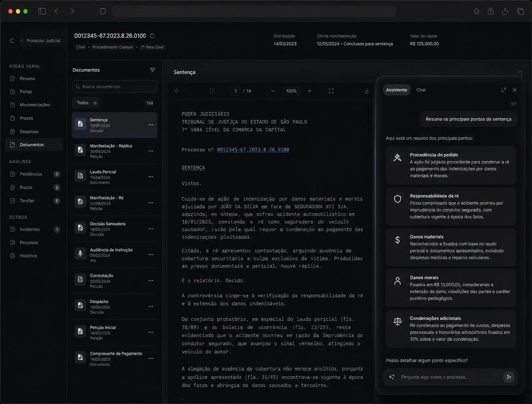The height and width of the screenshot is (404, 532).
Task: Click the browser share icon
Action: [x=490, y=11]
